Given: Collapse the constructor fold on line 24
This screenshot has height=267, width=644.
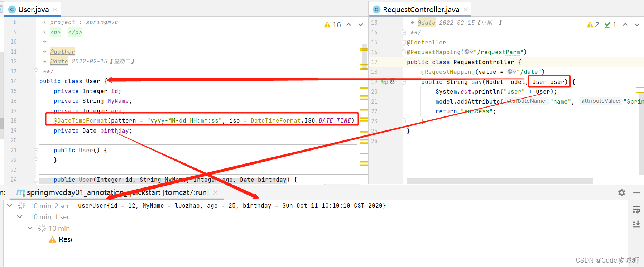Looking at the screenshot, I should pyautogui.click(x=36, y=180).
